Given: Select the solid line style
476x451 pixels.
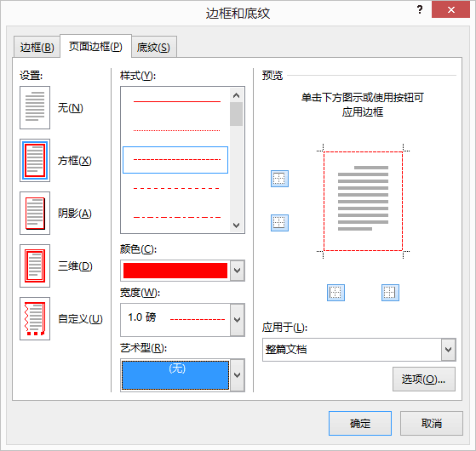Looking at the screenshot, I should pos(177,101).
